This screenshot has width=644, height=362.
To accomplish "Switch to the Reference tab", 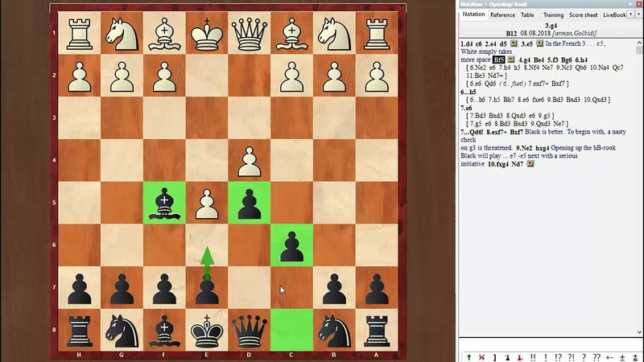I will pos(502,14).
